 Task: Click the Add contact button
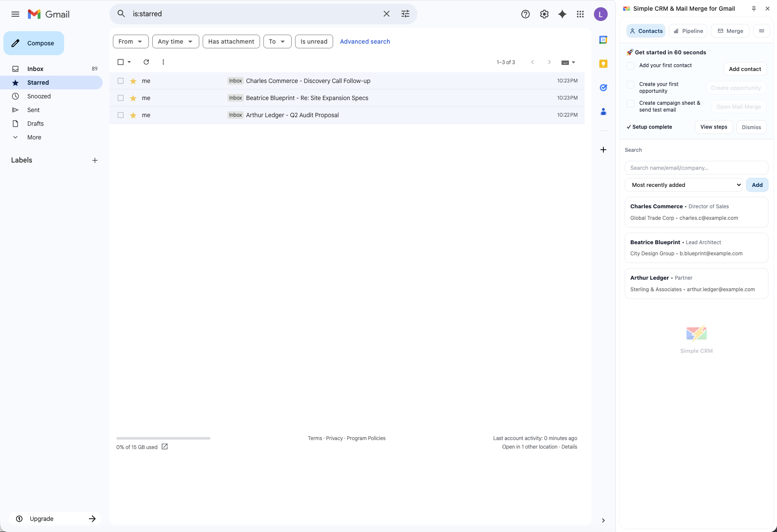coord(745,68)
